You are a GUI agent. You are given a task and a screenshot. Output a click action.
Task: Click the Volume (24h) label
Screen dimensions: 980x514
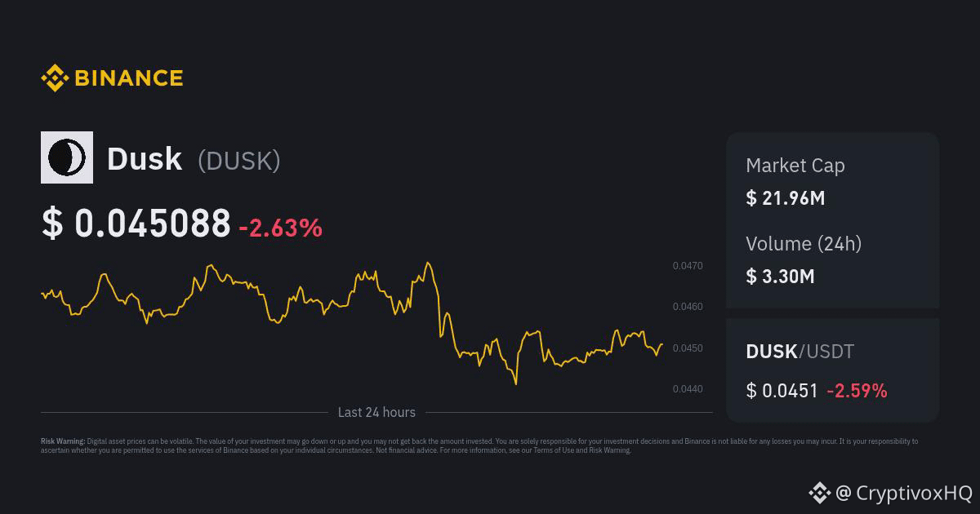[x=804, y=244]
